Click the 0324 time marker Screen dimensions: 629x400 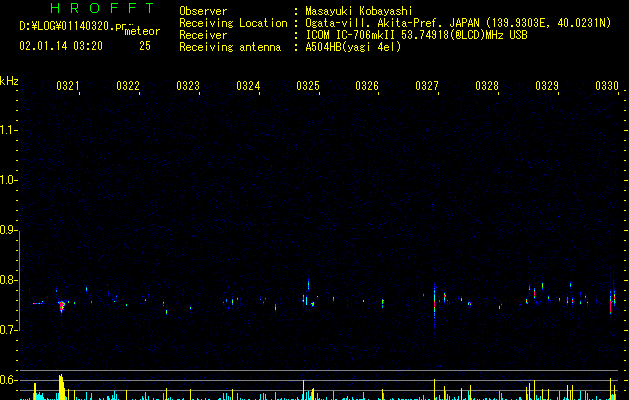(x=248, y=86)
